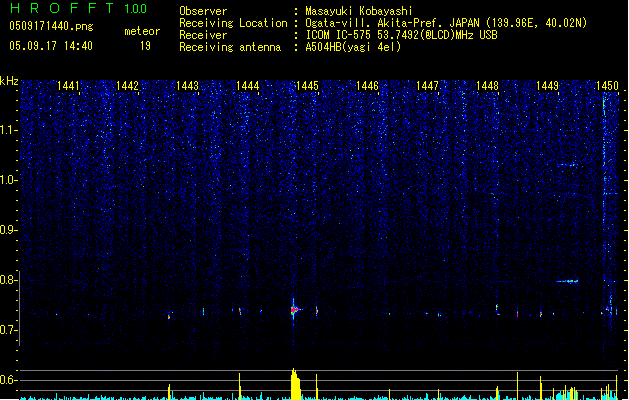Click the 1447 time marker
Screen dimensions: 629x400
tap(428, 86)
